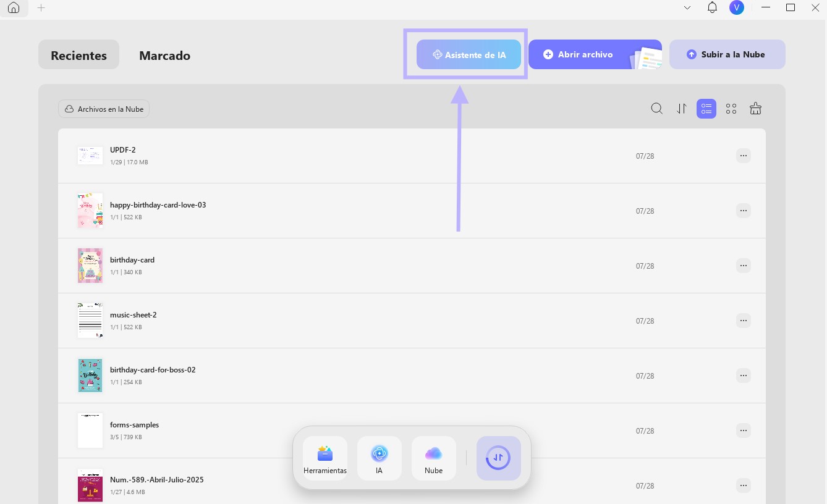Image resolution: width=827 pixels, height=504 pixels.
Task: Open more options for music-sheet-2
Action: [x=744, y=321]
